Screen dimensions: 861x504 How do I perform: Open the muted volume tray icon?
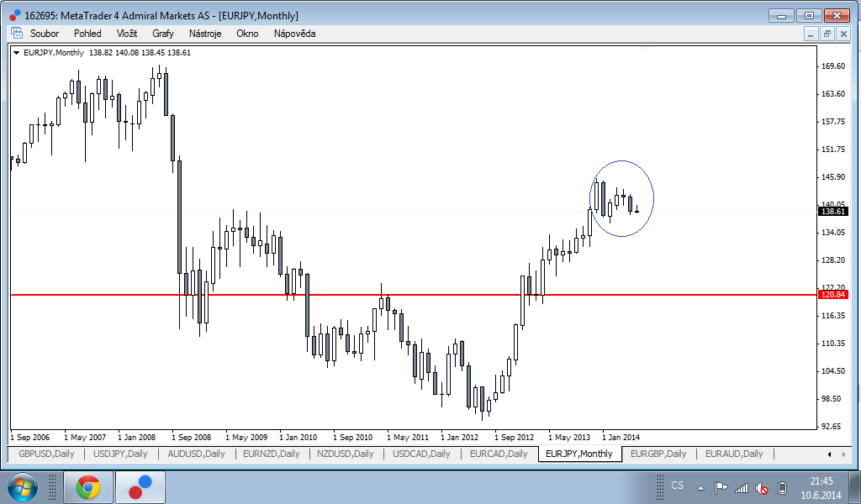tap(762, 487)
